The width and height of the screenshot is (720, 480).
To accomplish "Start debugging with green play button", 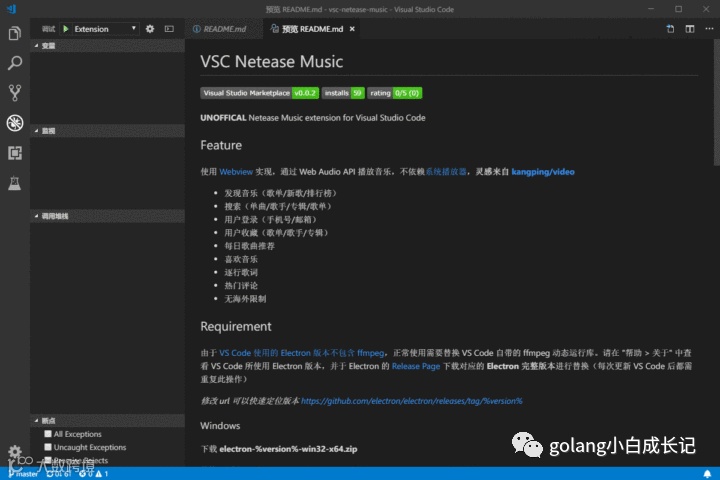I will (66, 29).
